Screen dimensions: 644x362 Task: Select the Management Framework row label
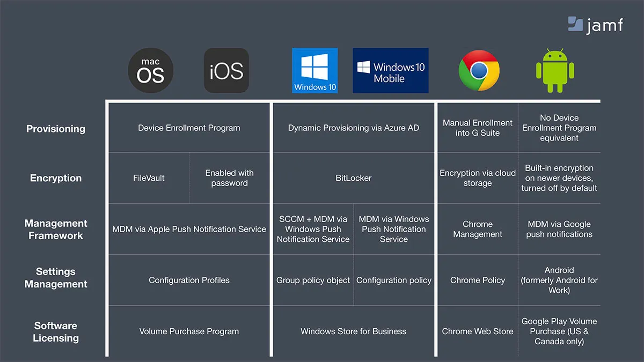[56, 229]
